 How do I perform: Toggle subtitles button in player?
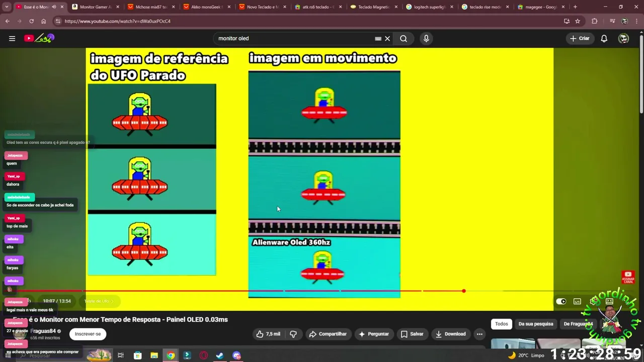coord(577,301)
